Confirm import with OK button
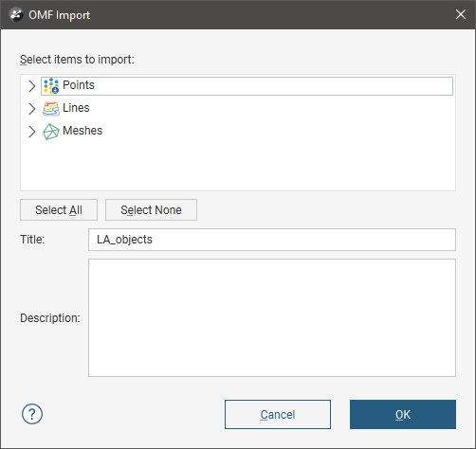The height and width of the screenshot is (449, 476). [403, 414]
